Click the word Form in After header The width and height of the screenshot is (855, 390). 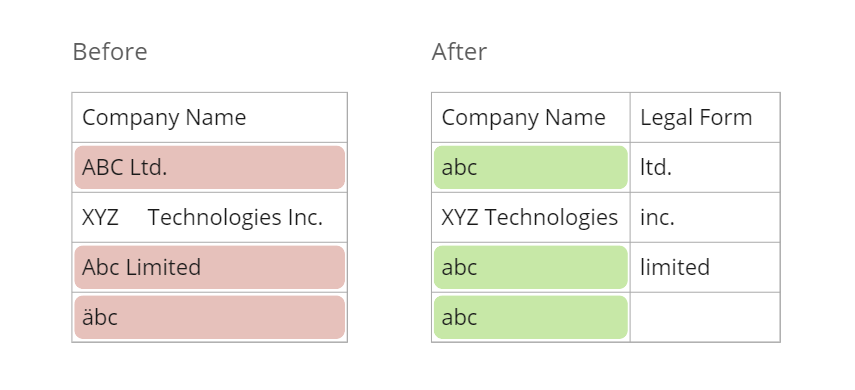click(726, 117)
